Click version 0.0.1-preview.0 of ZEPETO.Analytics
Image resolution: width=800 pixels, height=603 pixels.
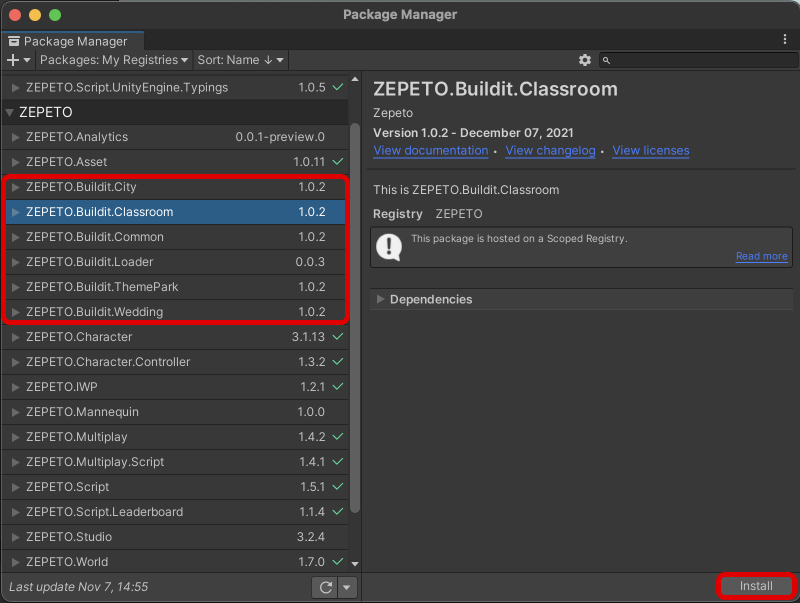[x=280, y=137]
